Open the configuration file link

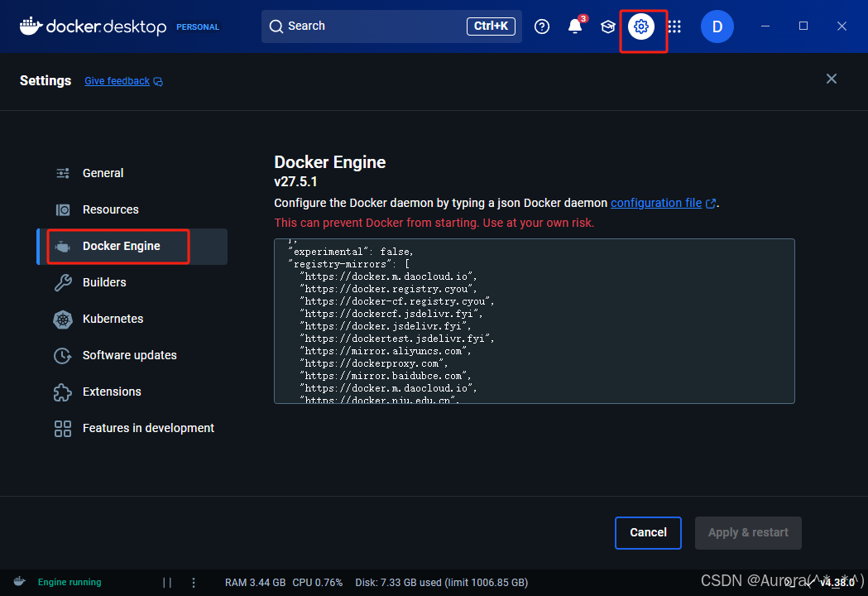click(x=656, y=203)
